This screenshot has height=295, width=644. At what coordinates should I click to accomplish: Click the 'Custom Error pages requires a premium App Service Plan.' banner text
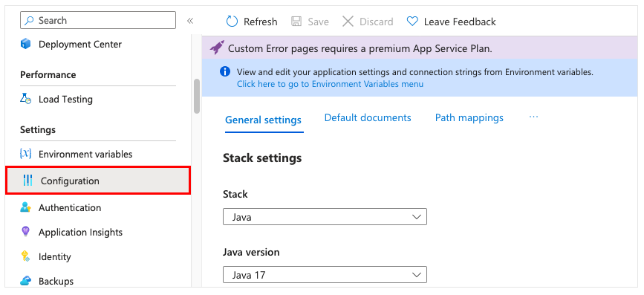360,48
